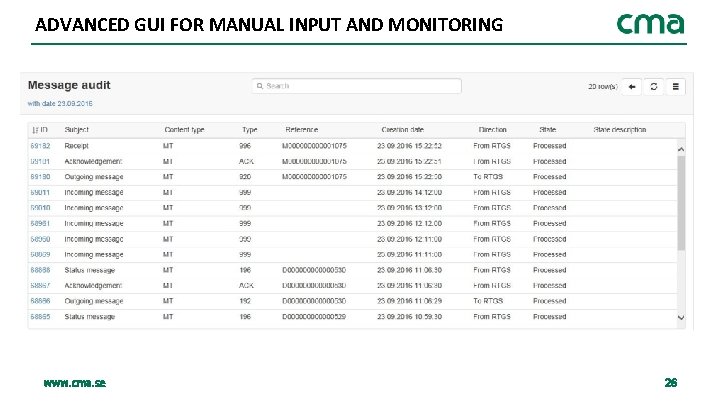Click the 20 row(s) count label
The width and height of the screenshot is (720, 405).
[603, 87]
